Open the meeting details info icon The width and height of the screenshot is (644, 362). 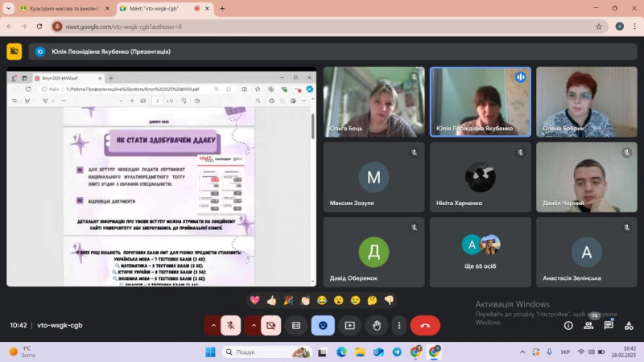pos(568,325)
